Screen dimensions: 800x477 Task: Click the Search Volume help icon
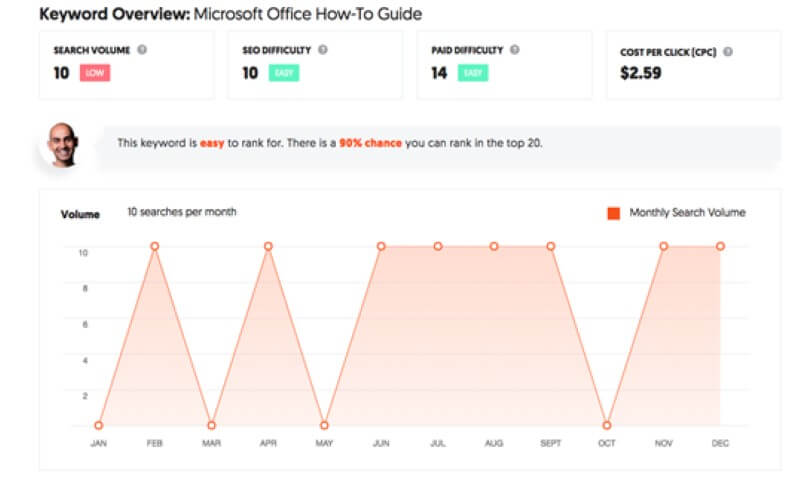pyautogui.click(x=143, y=49)
